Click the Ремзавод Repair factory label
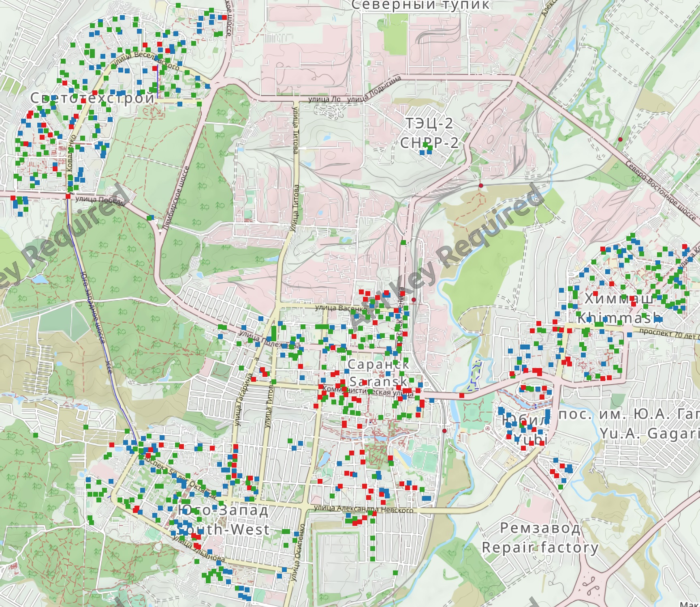 pyautogui.click(x=540, y=538)
